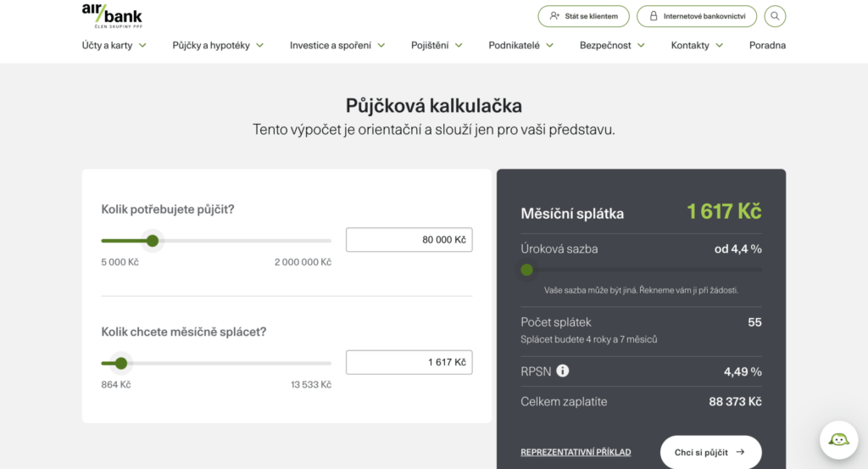Viewport: 868px width, 469px height.
Task: Click the Air Bank logo
Action: tap(112, 15)
